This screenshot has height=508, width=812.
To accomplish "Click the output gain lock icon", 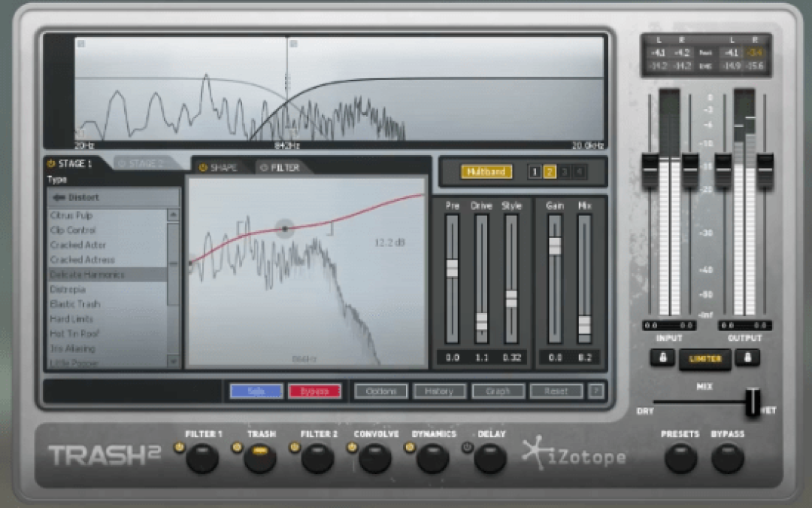I will tap(747, 357).
